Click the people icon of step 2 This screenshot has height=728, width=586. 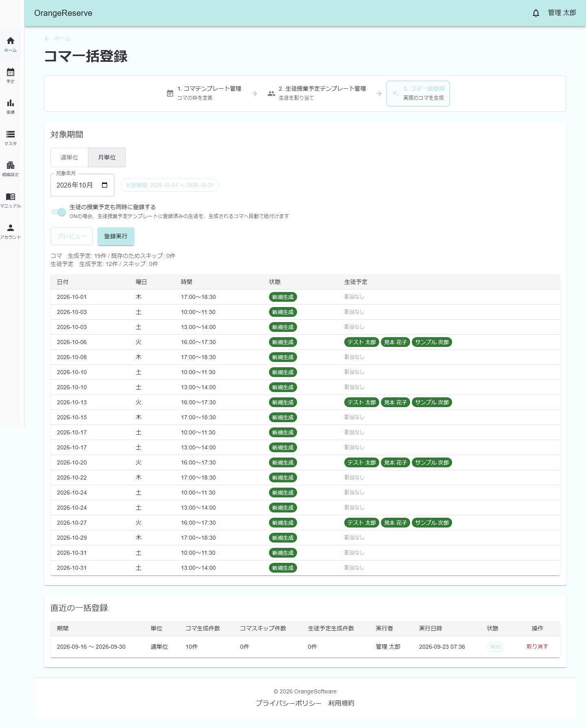pyautogui.click(x=271, y=94)
